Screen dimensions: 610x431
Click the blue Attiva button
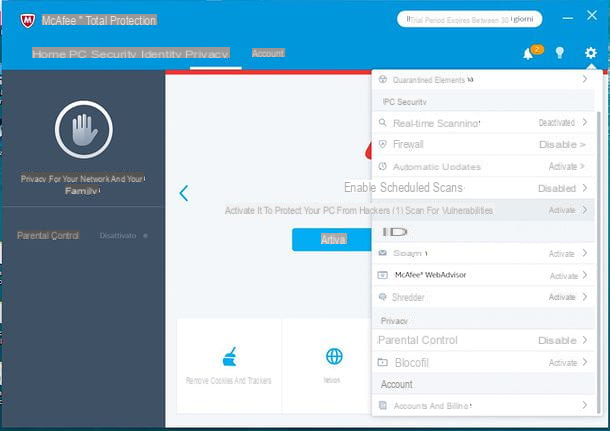[x=333, y=239]
